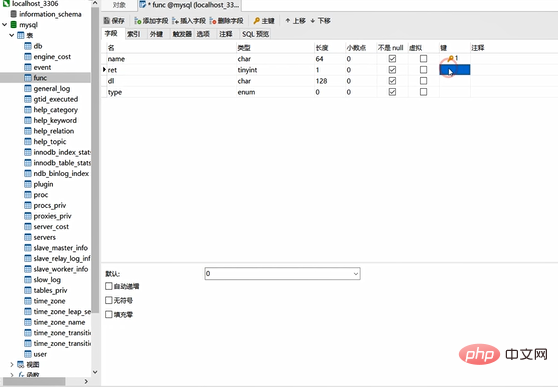Screen dimensions: 558x387
Task: Switch to the Indexes (索引) tab
Action: pyautogui.click(x=134, y=34)
